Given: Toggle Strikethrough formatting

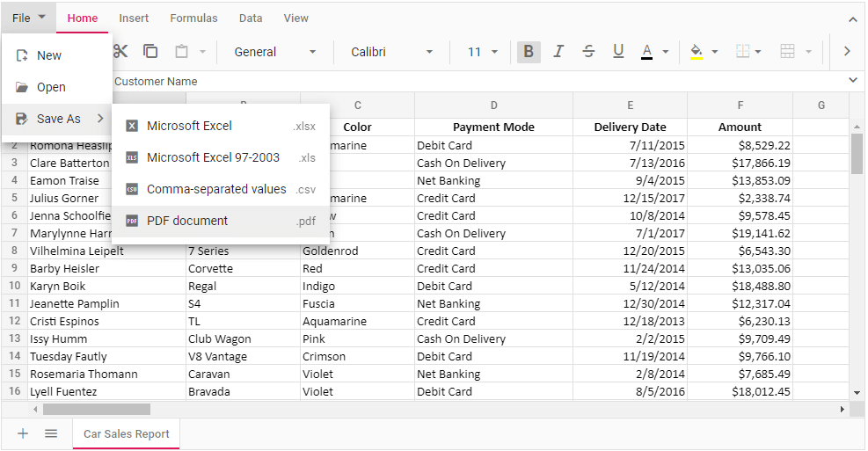Looking at the screenshot, I should click(588, 52).
